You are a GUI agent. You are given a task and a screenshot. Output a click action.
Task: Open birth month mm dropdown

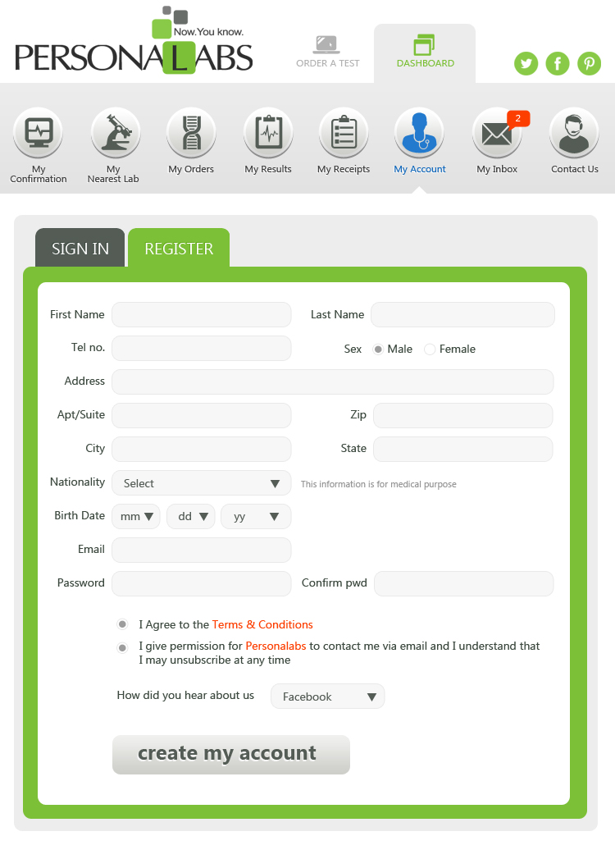point(136,517)
